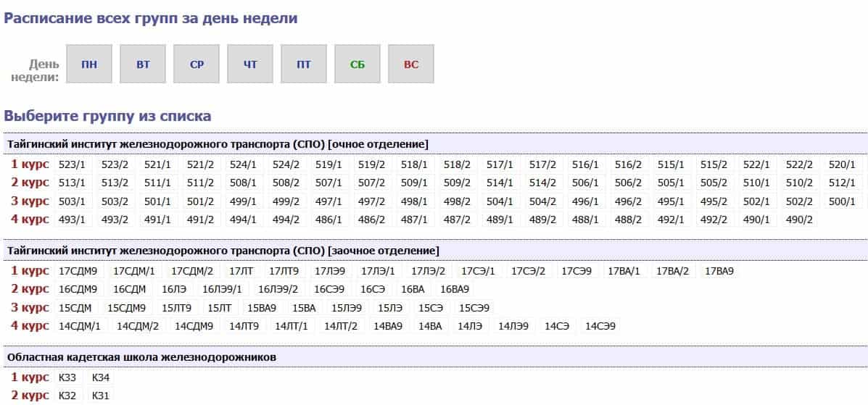Open group 521/1 schedule
868x405 pixels.
point(158,164)
